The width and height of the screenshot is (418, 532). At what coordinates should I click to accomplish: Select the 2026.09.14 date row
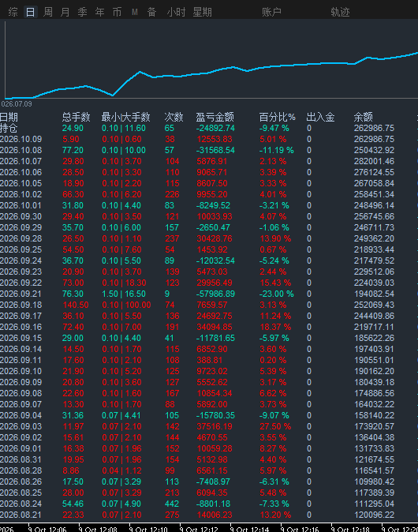21,349
